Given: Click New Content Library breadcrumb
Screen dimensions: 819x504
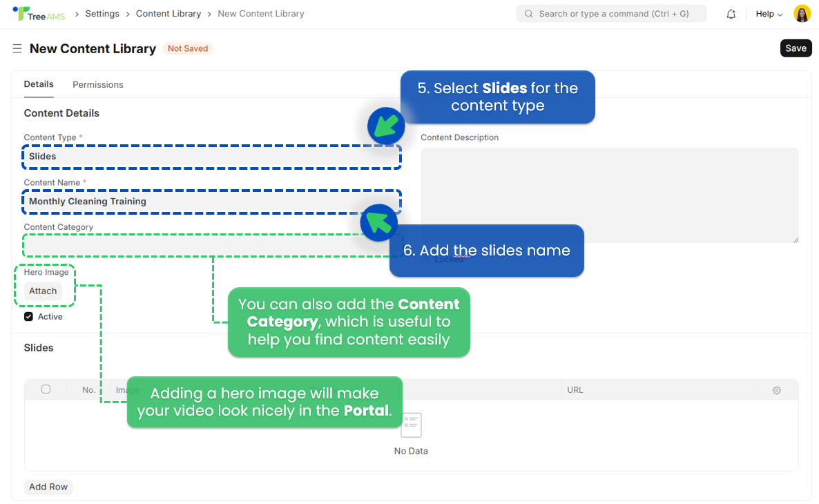Looking at the screenshot, I should (260, 14).
